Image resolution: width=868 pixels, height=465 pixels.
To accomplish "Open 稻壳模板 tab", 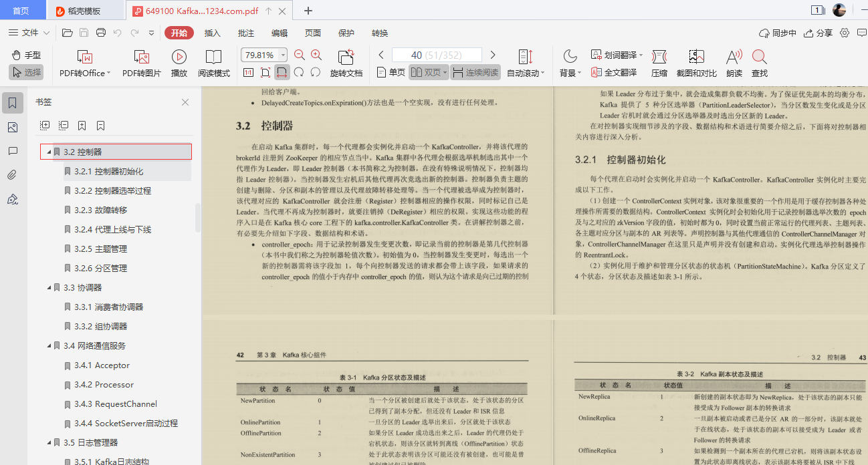I will (84, 11).
